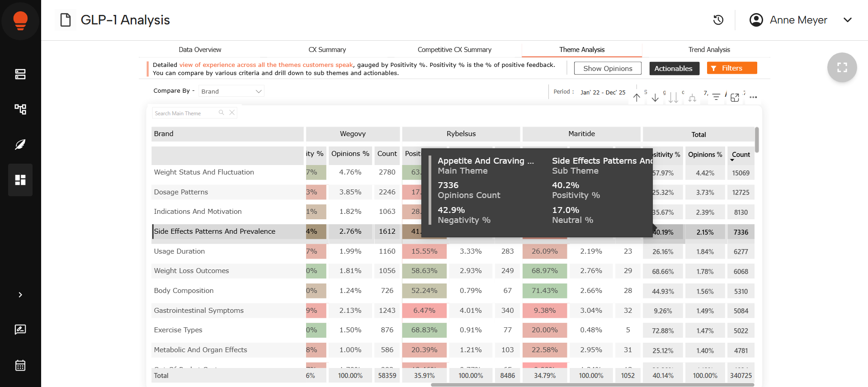
Task: Expand the Anne Meyer account menu
Action: pos(848,20)
